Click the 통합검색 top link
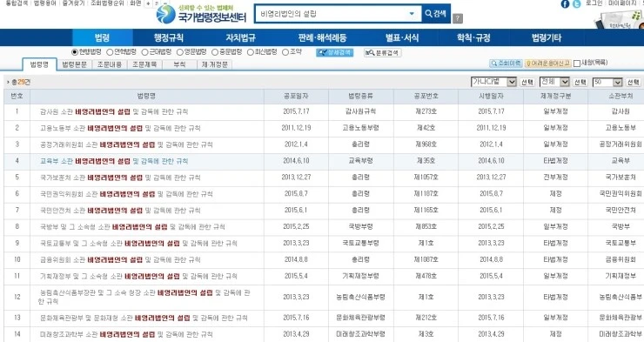Viewport: 644px width, 342px height. 17,3
